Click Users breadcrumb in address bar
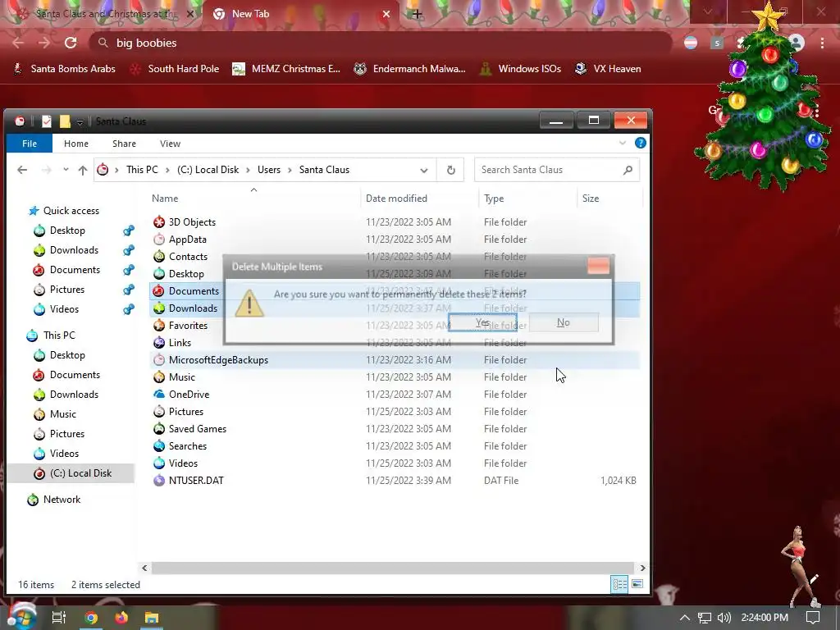Image resolution: width=840 pixels, height=630 pixels. click(x=269, y=170)
